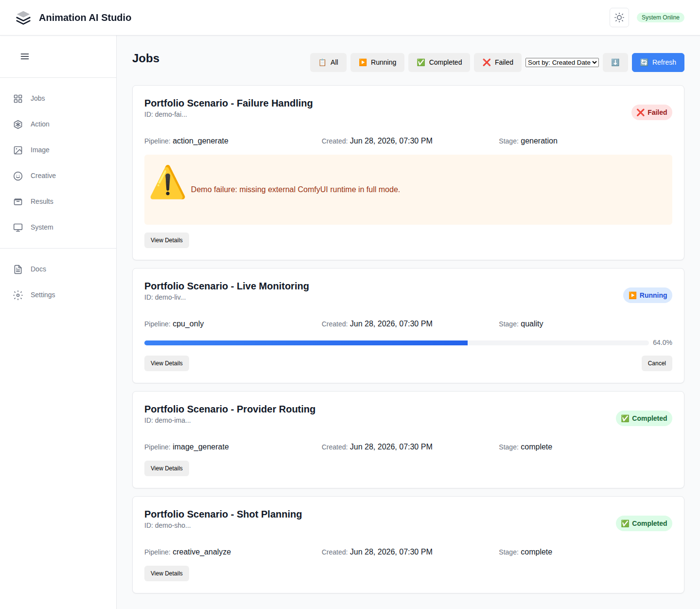Open Image in the sidebar
Screen dimensions: 700x609
coord(58,150)
